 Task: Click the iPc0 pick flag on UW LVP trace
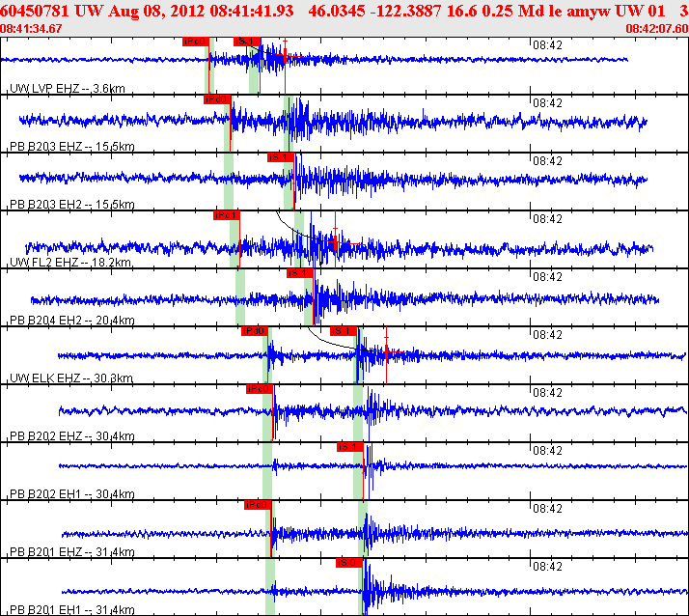[x=196, y=42]
